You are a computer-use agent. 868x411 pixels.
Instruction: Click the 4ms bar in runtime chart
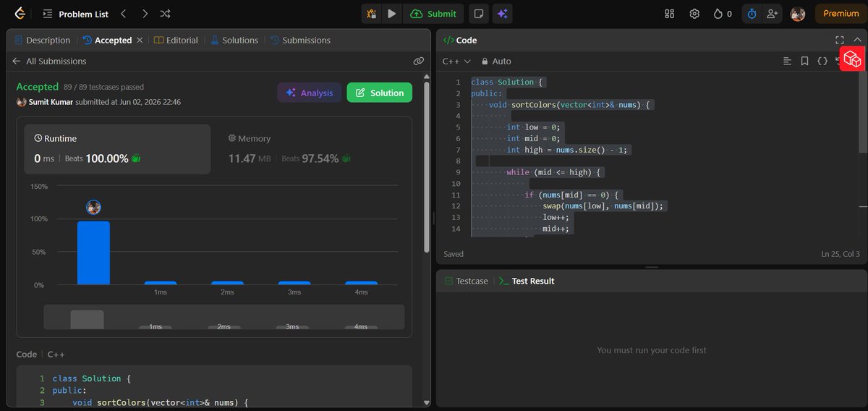361,283
